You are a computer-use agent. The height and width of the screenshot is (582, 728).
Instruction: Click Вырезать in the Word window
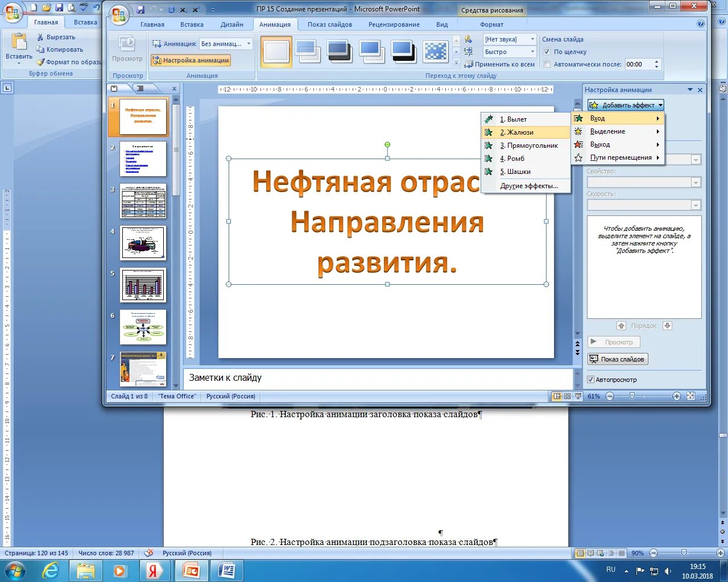click(x=56, y=37)
